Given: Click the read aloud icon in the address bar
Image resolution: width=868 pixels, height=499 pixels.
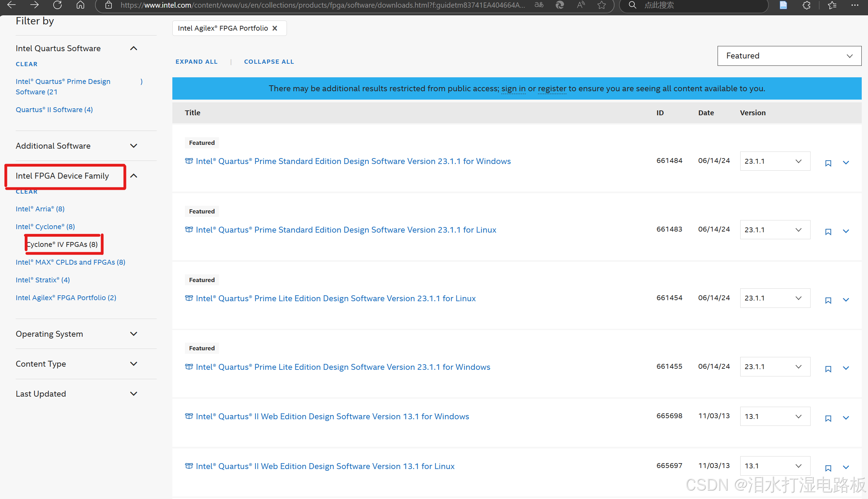Looking at the screenshot, I should [x=580, y=5].
